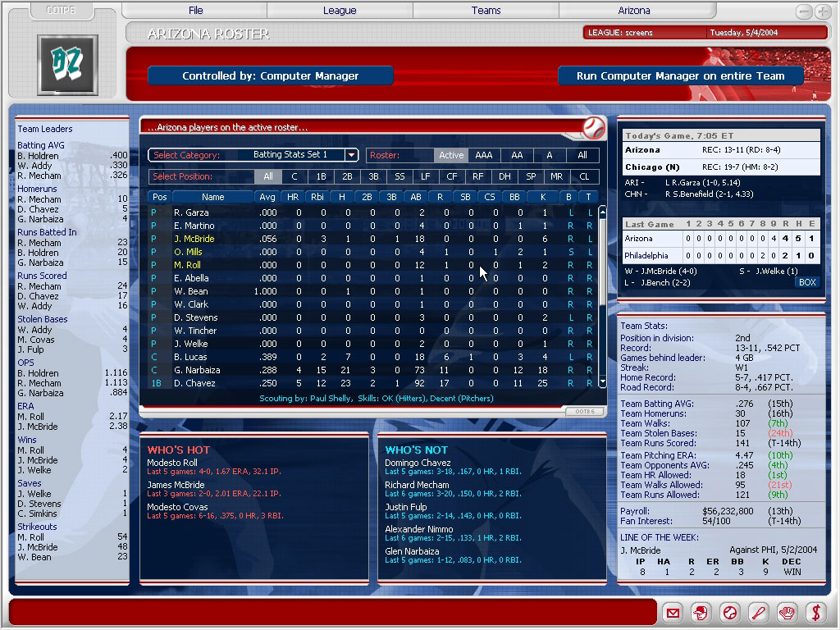Click the roster list scroll down arrow

coord(602,382)
